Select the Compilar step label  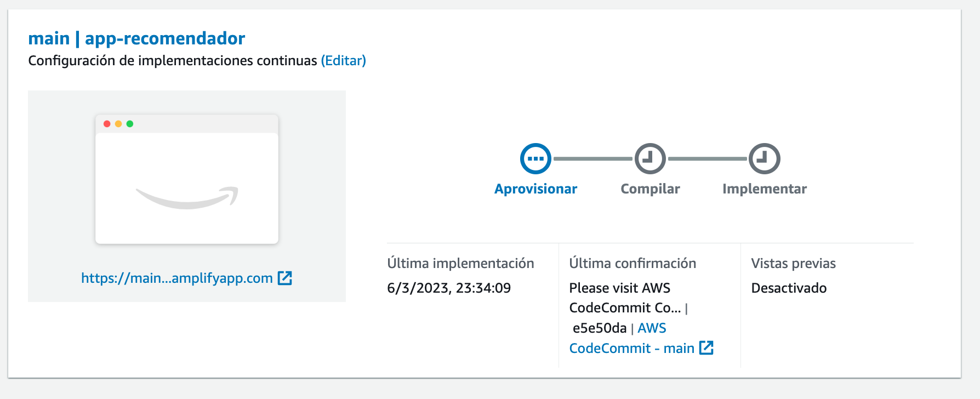click(x=650, y=189)
